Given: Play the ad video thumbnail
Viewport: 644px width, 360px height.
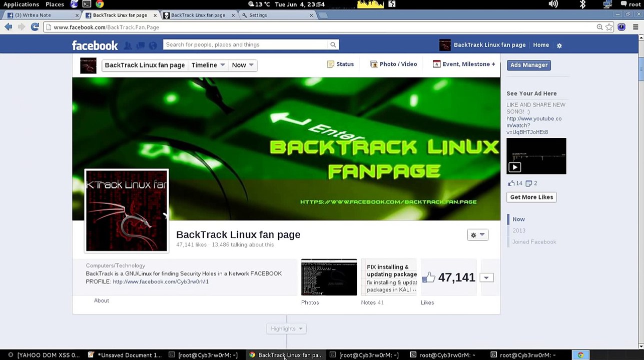Looking at the screenshot, I should 536,156.
